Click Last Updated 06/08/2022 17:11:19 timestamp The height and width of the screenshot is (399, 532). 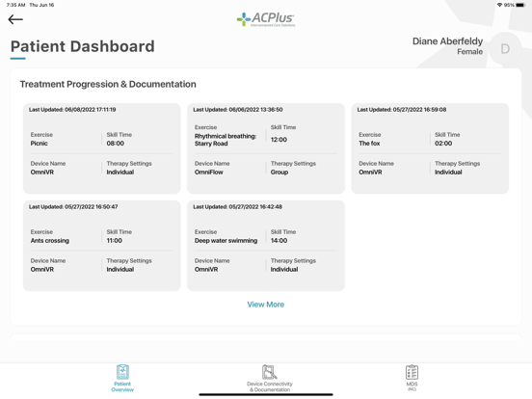[72, 110]
